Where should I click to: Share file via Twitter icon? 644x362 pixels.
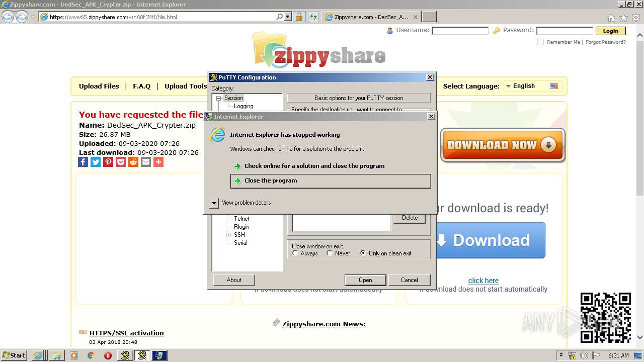[96, 162]
